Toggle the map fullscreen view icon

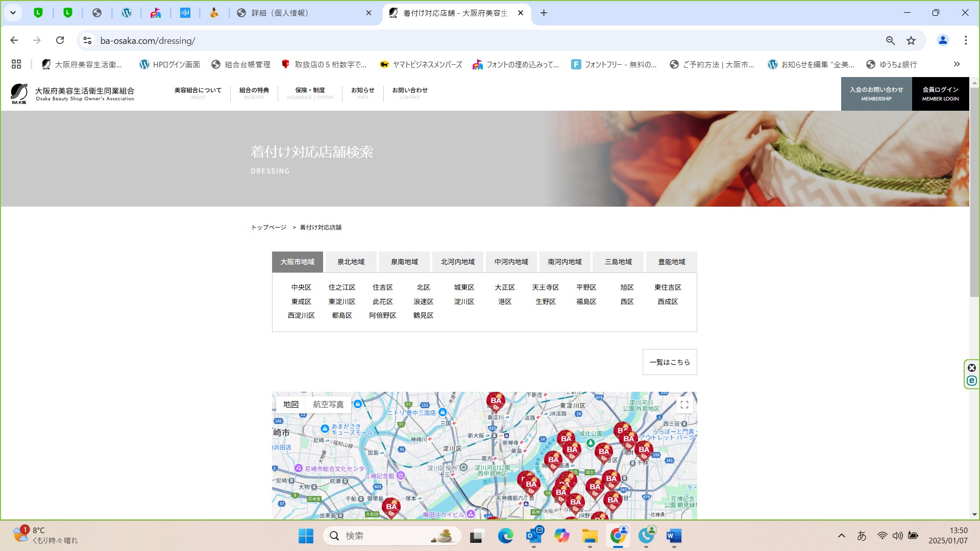pyautogui.click(x=684, y=405)
